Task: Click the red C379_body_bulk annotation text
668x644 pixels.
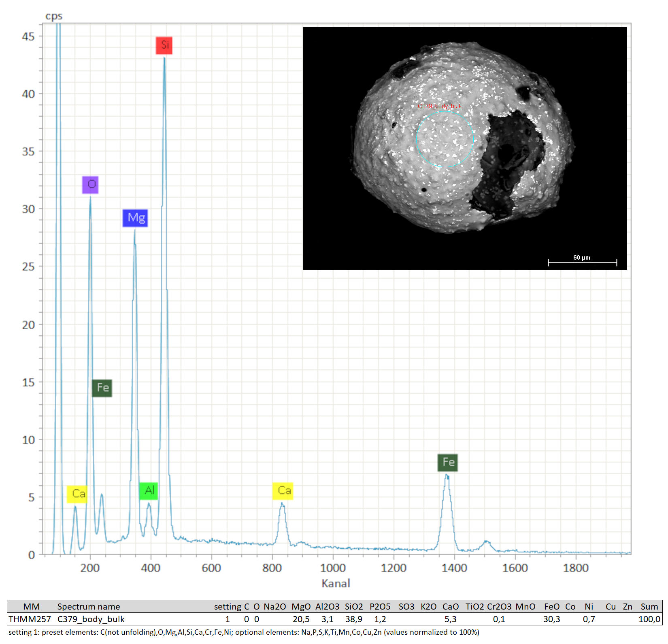Action: tap(440, 106)
